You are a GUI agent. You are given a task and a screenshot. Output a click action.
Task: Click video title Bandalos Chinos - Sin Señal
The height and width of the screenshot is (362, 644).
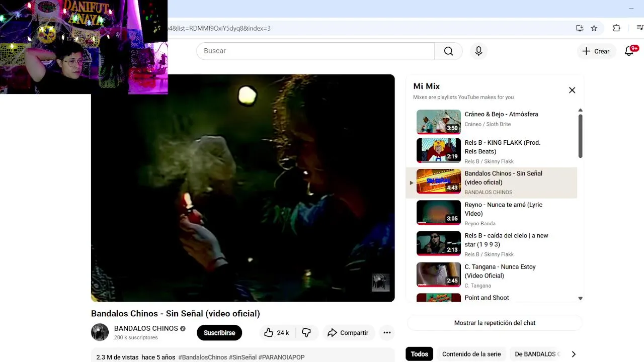(175, 313)
